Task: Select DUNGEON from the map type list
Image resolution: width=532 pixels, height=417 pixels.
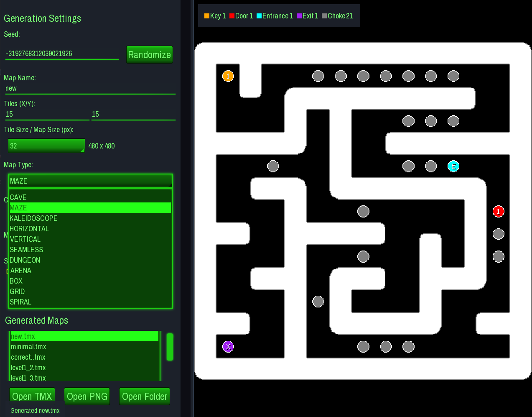Action: [x=90, y=260]
